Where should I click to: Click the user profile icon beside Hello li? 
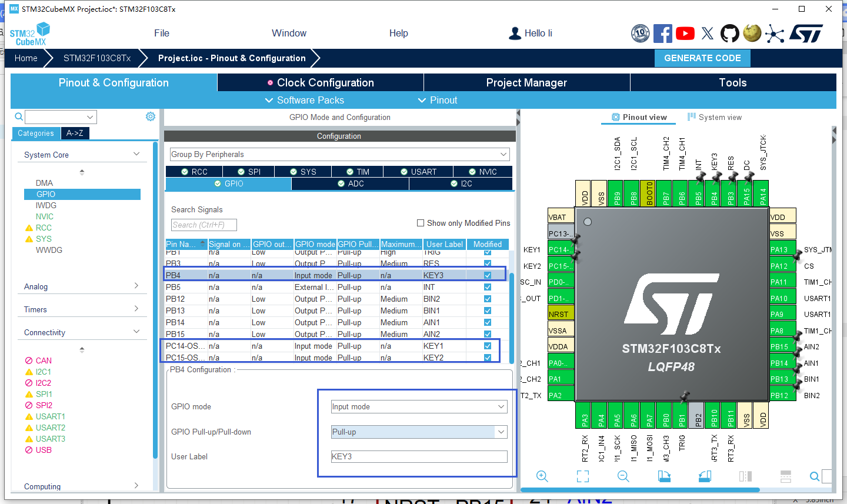515,34
